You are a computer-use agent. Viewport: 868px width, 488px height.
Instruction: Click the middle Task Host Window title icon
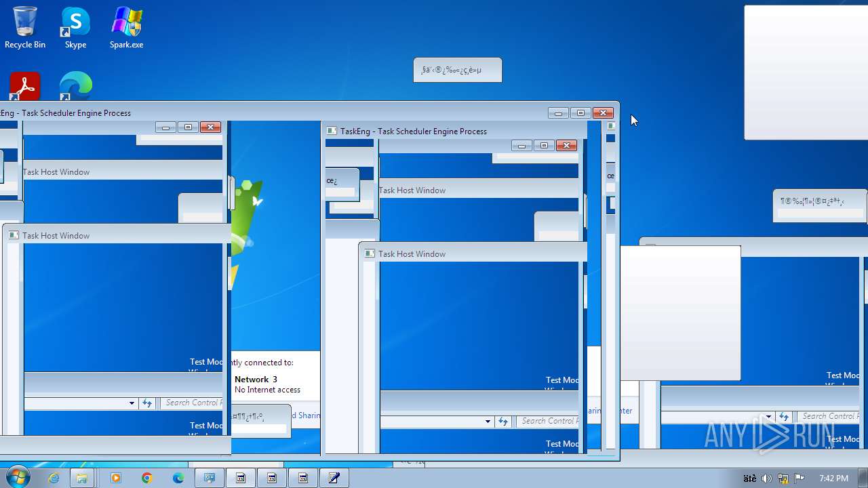[x=370, y=253]
